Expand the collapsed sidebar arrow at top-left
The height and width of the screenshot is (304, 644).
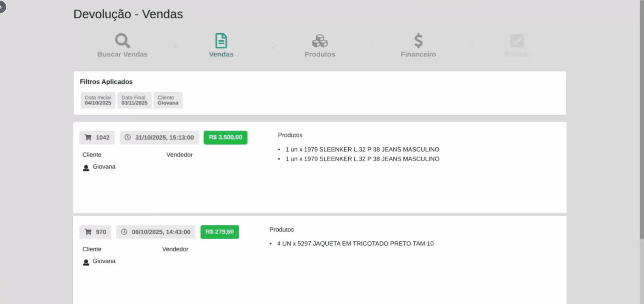pyautogui.click(x=2, y=7)
